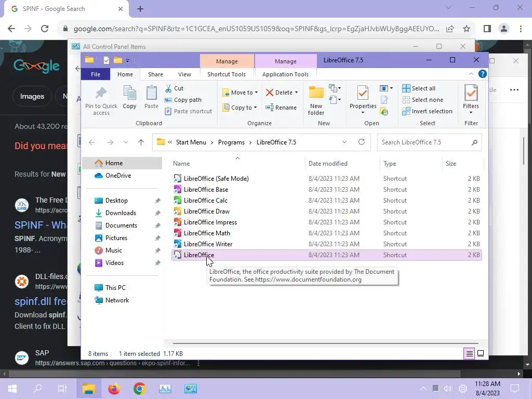Click File Explorer taskbar icon
This screenshot has height=399, width=532.
[x=88, y=389]
